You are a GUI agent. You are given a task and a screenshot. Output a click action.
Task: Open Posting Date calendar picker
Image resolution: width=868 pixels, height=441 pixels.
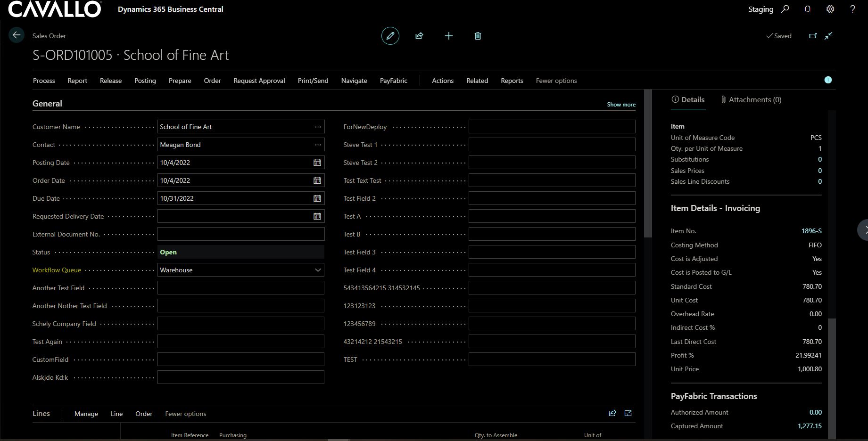pos(317,163)
